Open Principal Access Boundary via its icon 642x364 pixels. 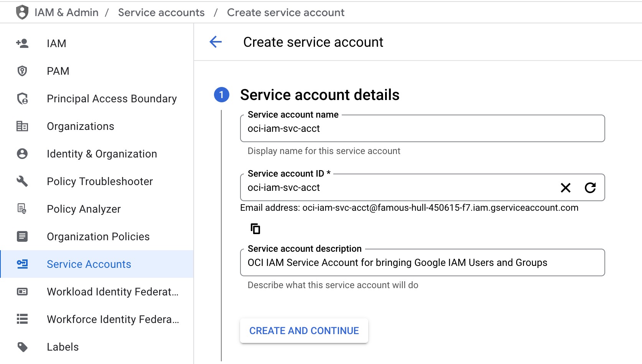(22, 98)
